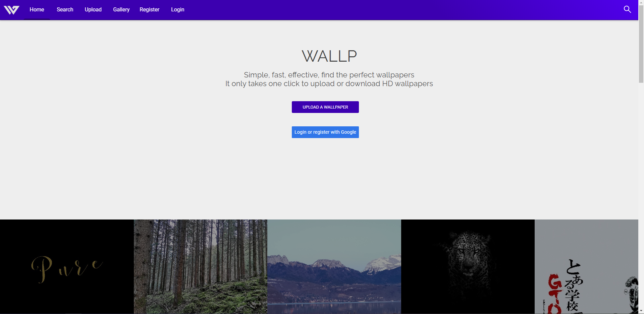Open the mountain lake wallpaper

[x=334, y=267]
